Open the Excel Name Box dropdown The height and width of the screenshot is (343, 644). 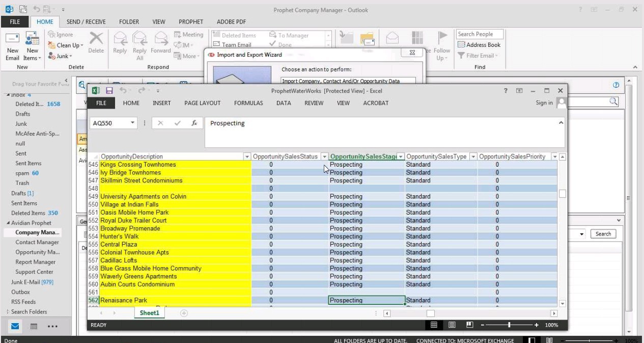133,123
